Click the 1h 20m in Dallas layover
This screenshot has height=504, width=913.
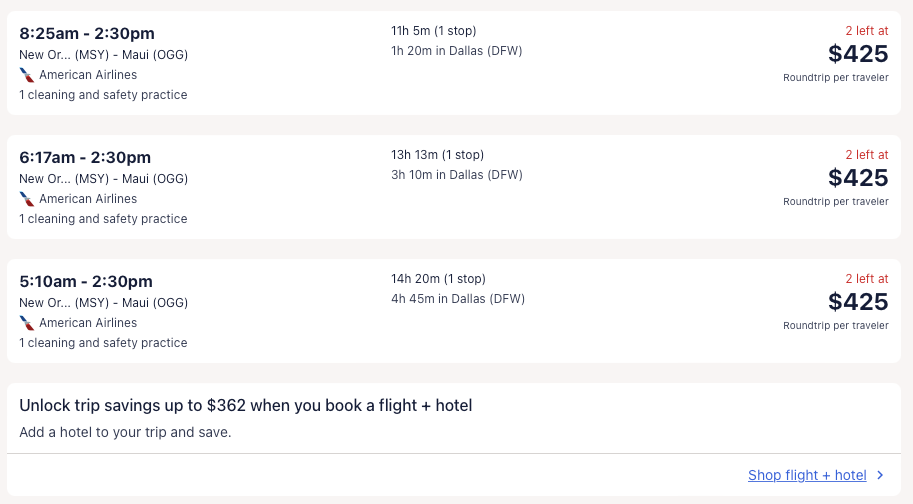pyautogui.click(x=456, y=51)
